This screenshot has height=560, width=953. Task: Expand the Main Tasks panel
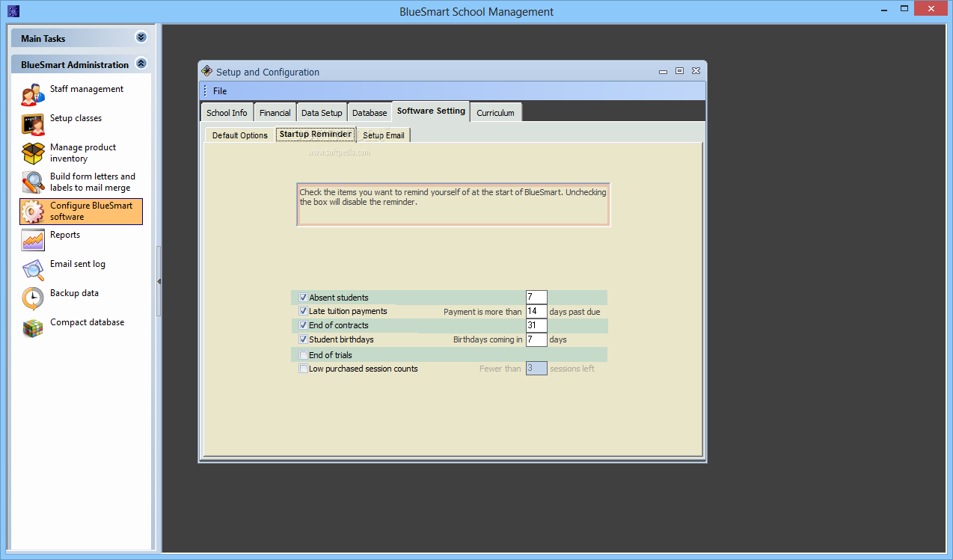[141, 37]
